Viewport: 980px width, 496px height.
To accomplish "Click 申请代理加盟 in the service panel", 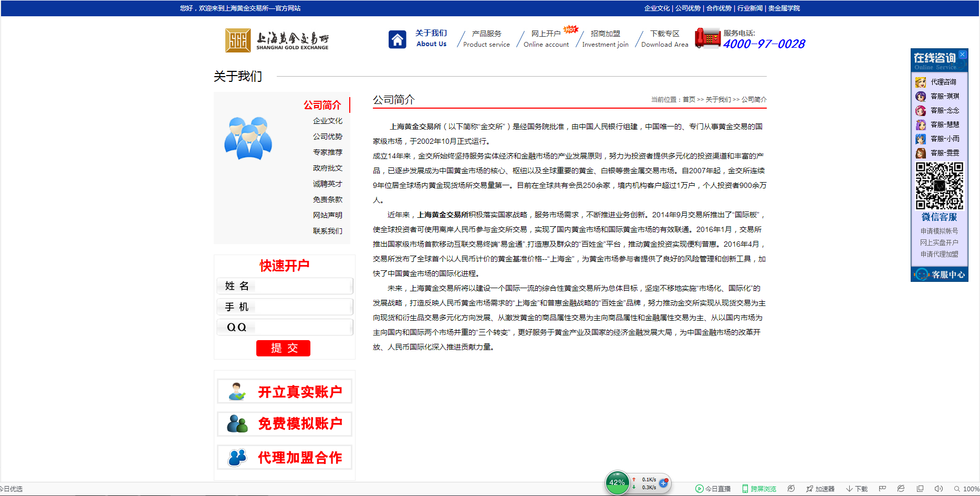I will tap(939, 254).
